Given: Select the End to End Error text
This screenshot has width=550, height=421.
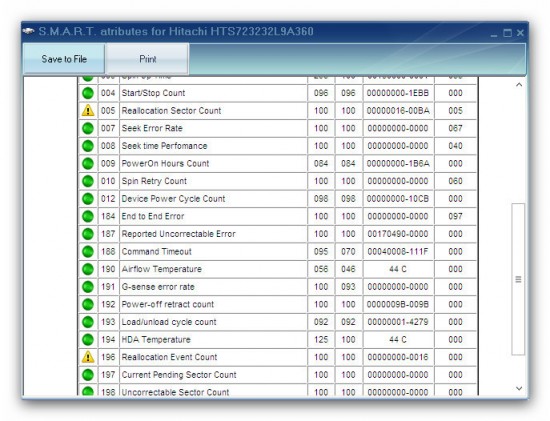Looking at the screenshot, I should [153, 216].
